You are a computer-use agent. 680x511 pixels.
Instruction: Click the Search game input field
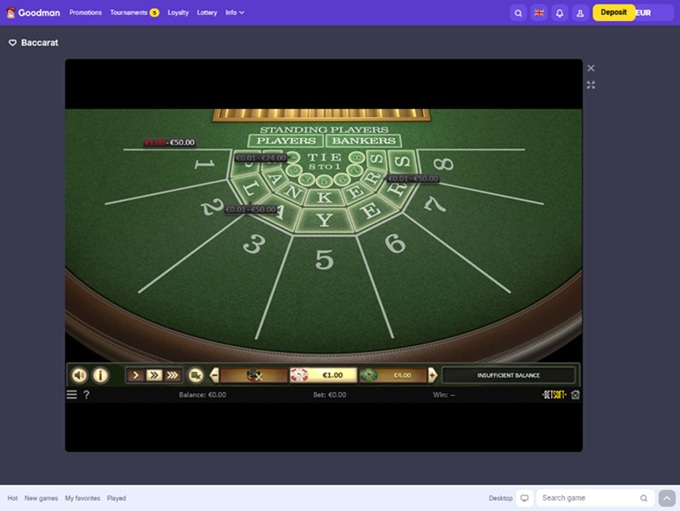coord(587,498)
